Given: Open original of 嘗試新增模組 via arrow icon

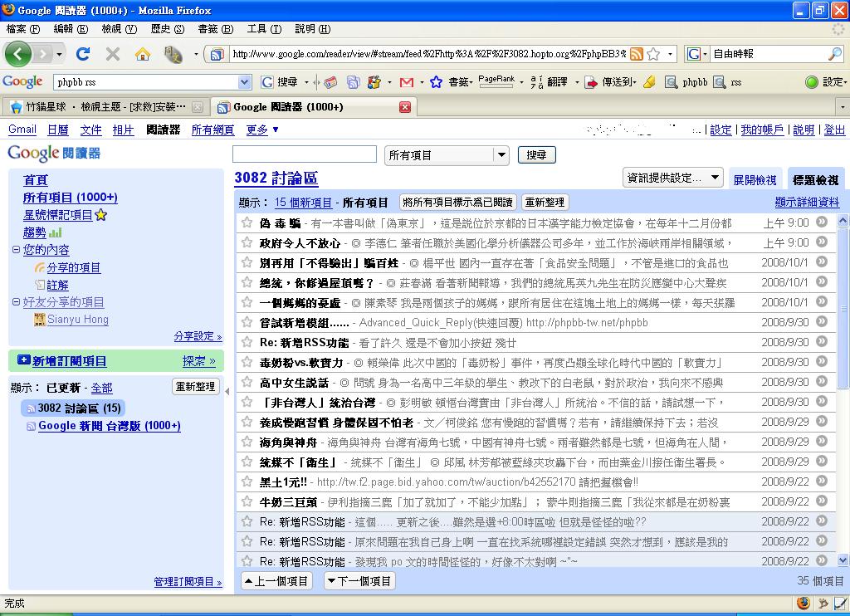Looking at the screenshot, I should [822, 321].
